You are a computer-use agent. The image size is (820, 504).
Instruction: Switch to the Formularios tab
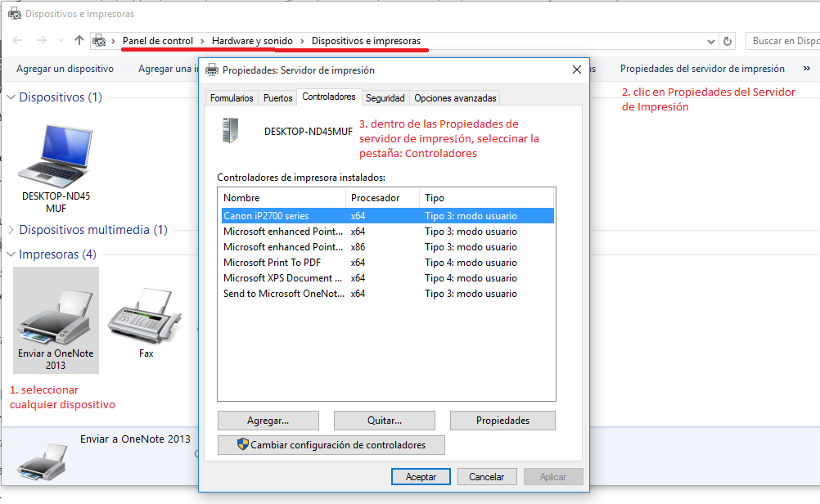point(232,98)
